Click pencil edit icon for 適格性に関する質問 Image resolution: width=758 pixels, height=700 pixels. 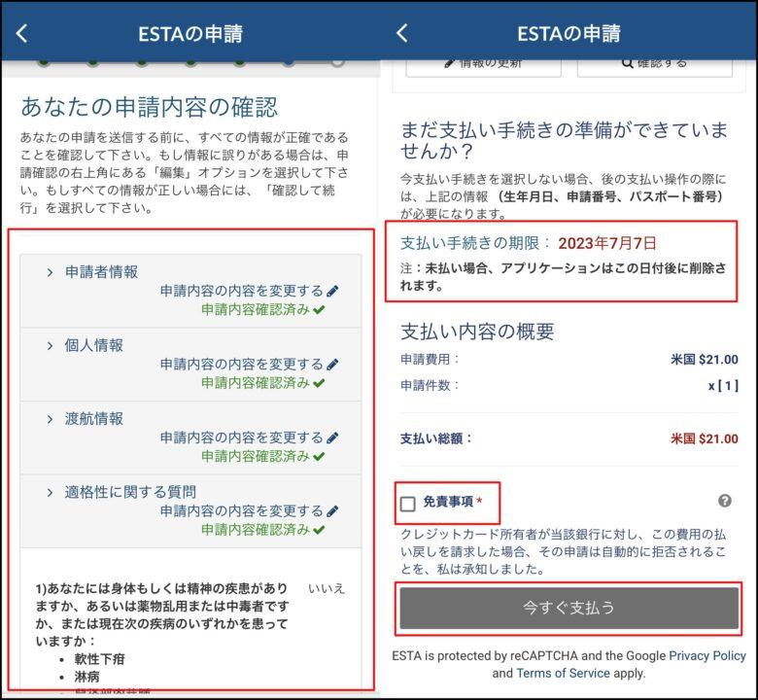332,510
